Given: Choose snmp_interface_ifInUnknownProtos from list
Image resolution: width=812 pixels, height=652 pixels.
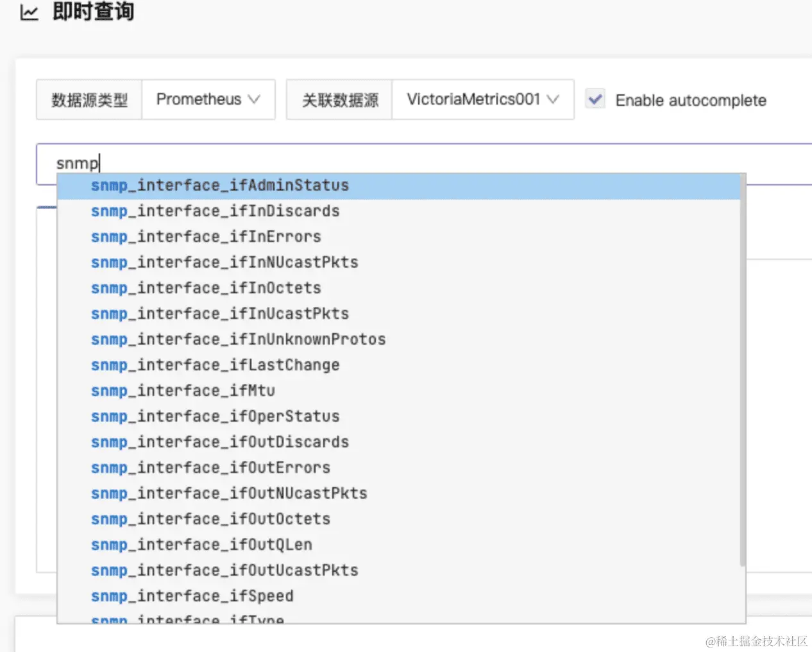Looking at the screenshot, I should click(x=398, y=339).
